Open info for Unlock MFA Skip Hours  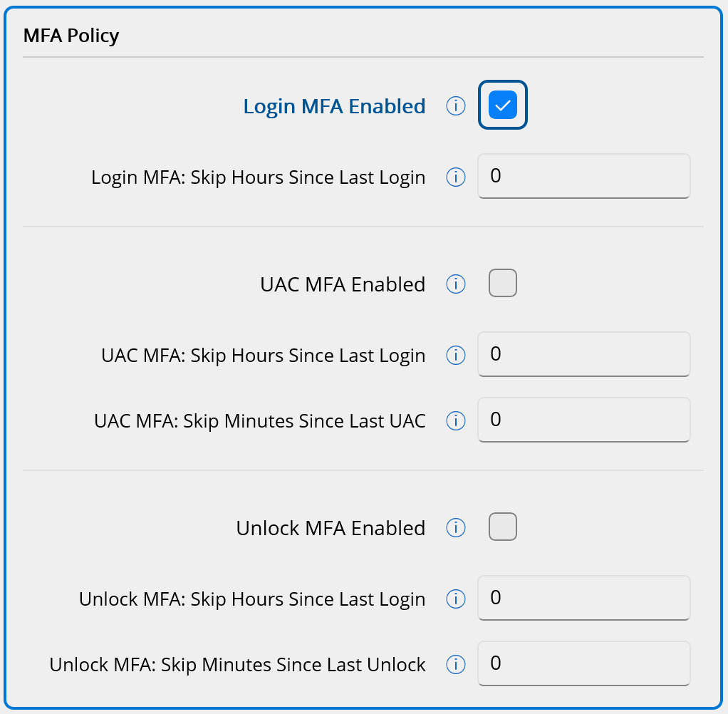click(455, 599)
